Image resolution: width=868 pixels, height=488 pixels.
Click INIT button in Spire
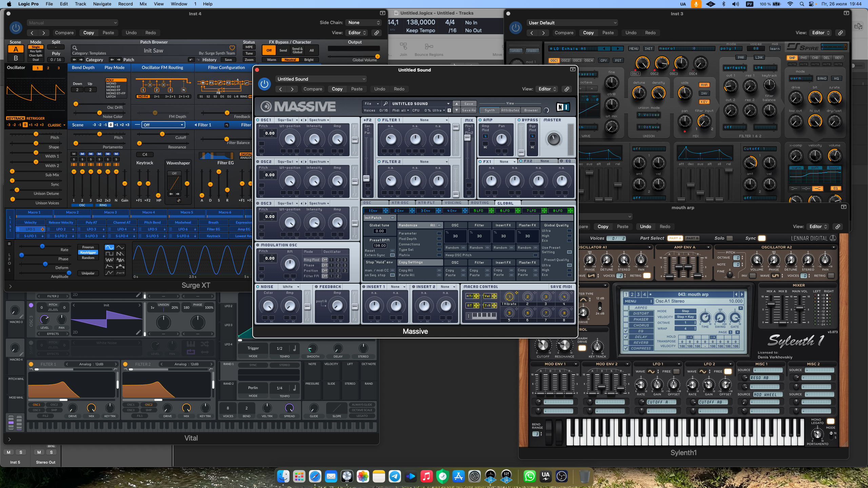(x=649, y=49)
